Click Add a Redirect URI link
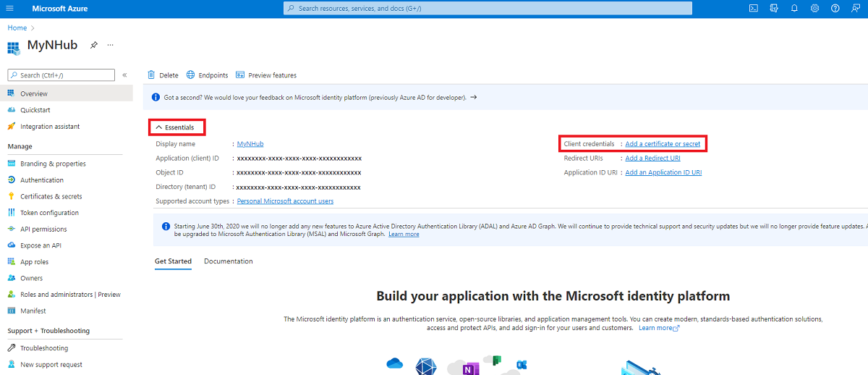Image resolution: width=868 pixels, height=375 pixels. point(652,158)
